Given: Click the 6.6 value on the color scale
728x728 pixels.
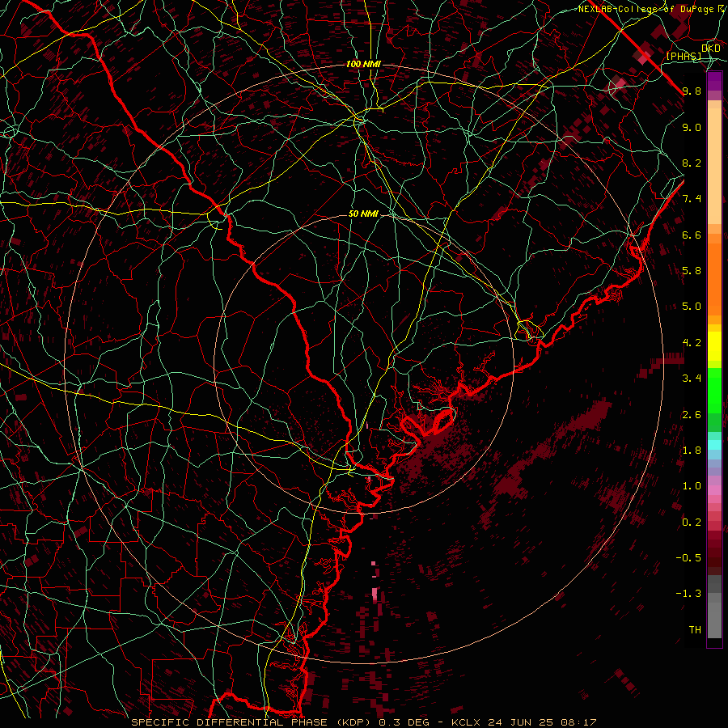Looking at the screenshot, I should [x=692, y=235].
